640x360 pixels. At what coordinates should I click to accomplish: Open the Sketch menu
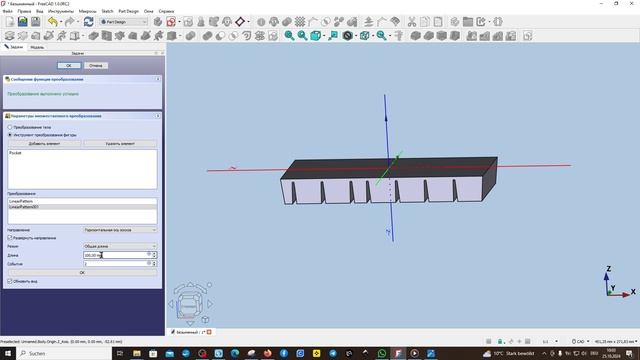pos(107,11)
